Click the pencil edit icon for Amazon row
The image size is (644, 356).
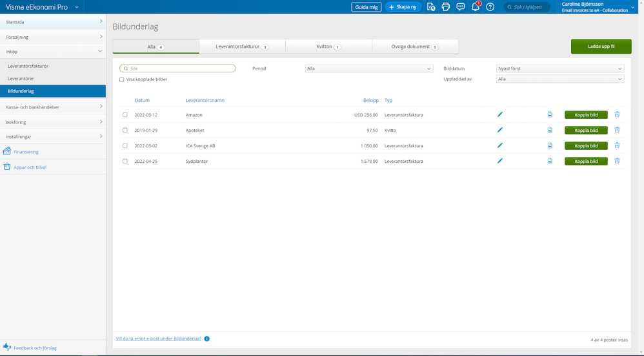[x=499, y=114]
